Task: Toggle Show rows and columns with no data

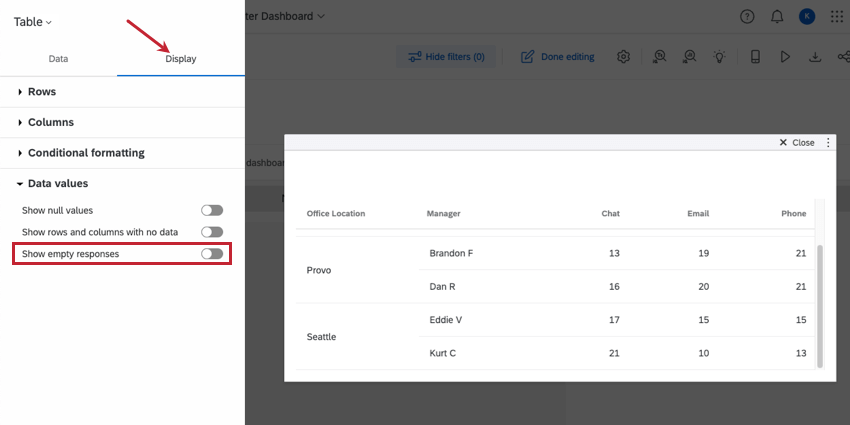Action: pos(212,232)
